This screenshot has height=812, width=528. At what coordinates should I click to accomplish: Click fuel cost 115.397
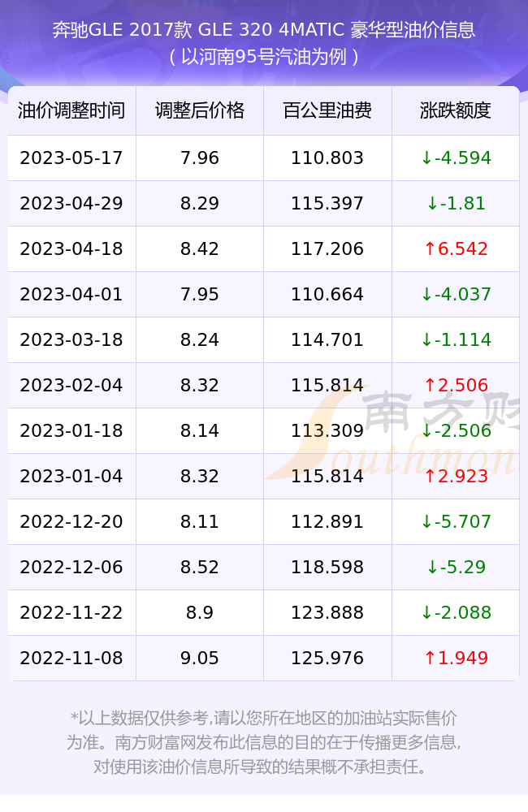(327, 204)
